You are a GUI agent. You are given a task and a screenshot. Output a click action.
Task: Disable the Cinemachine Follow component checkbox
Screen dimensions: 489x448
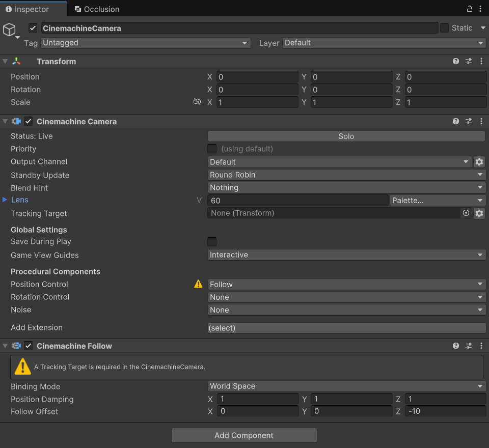click(x=29, y=346)
